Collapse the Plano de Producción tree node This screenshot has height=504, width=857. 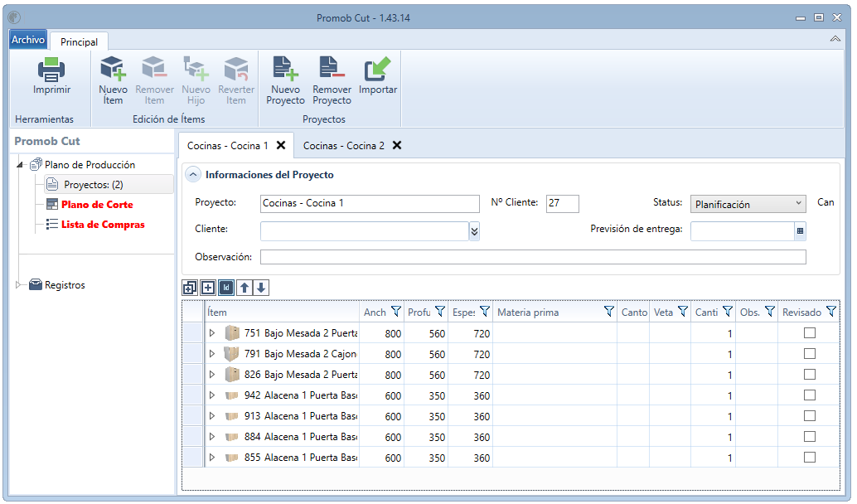click(x=20, y=164)
